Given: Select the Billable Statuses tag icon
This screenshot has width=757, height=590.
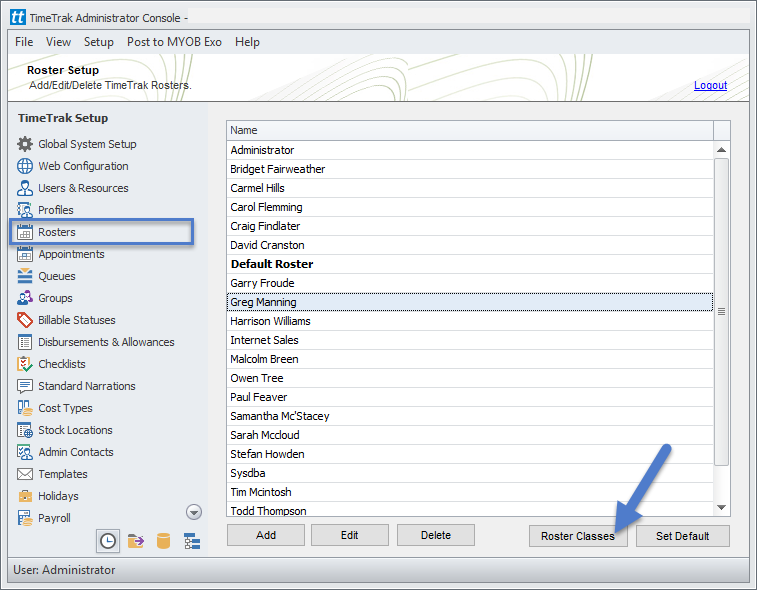Looking at the screenshot, I should tap(25, 320).
